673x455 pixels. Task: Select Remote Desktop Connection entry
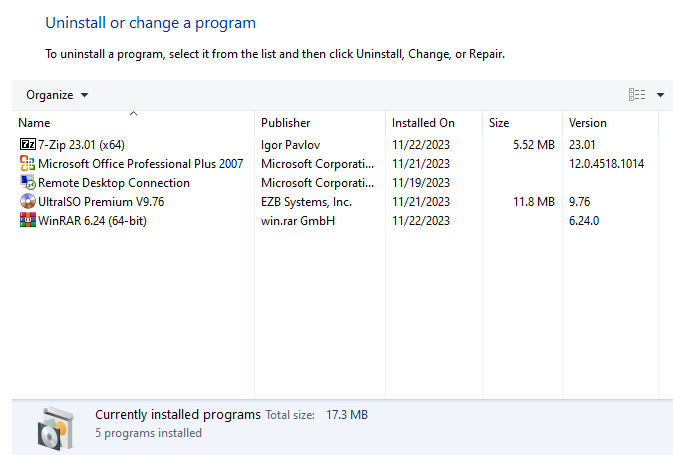pyautogui.click(x=114, y=183)
